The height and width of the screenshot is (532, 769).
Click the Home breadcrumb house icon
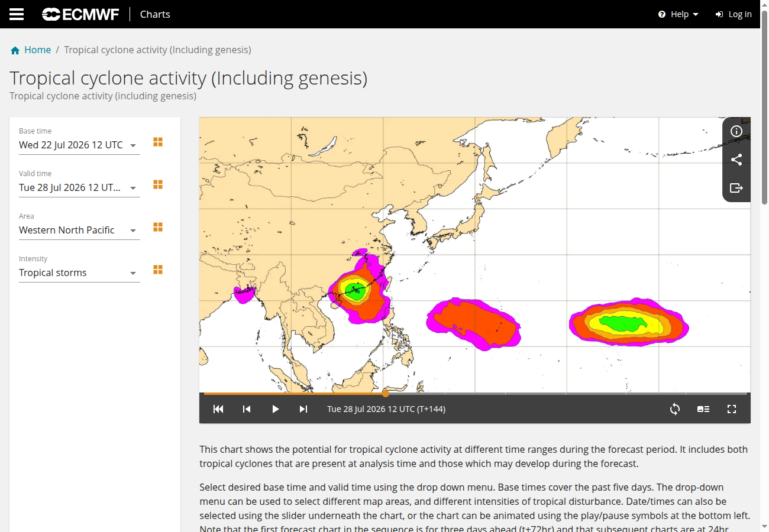[x=15, y=50]
